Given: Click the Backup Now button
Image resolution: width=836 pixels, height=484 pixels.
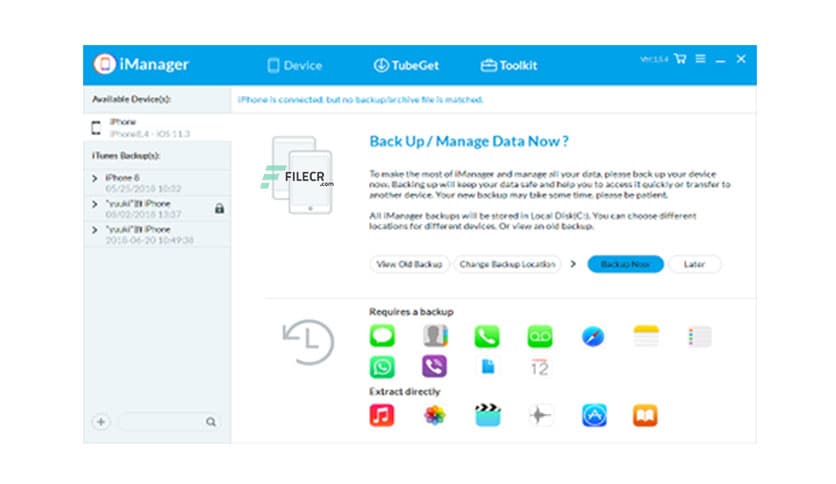Looking at the screenshot, I should 625,264.
